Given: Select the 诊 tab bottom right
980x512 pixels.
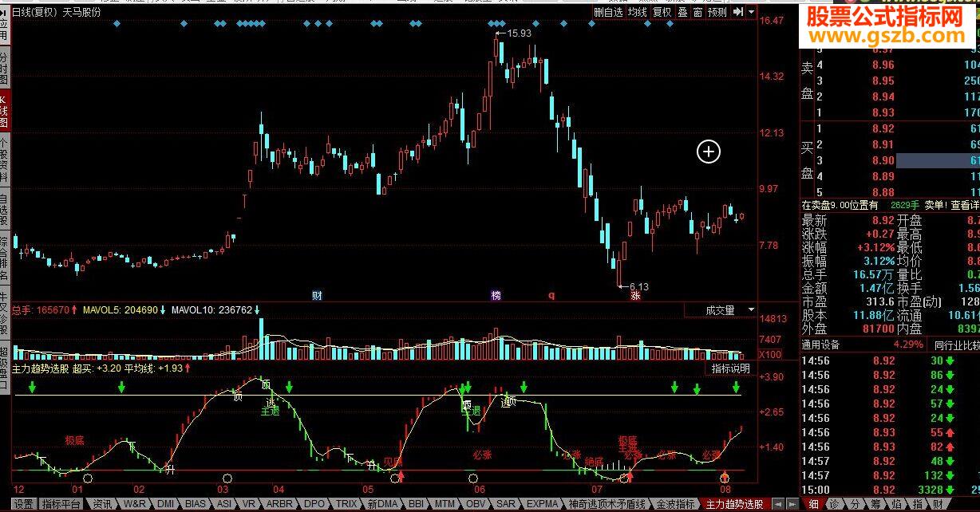Looking at the screenshot, I should tap(834, 505).
